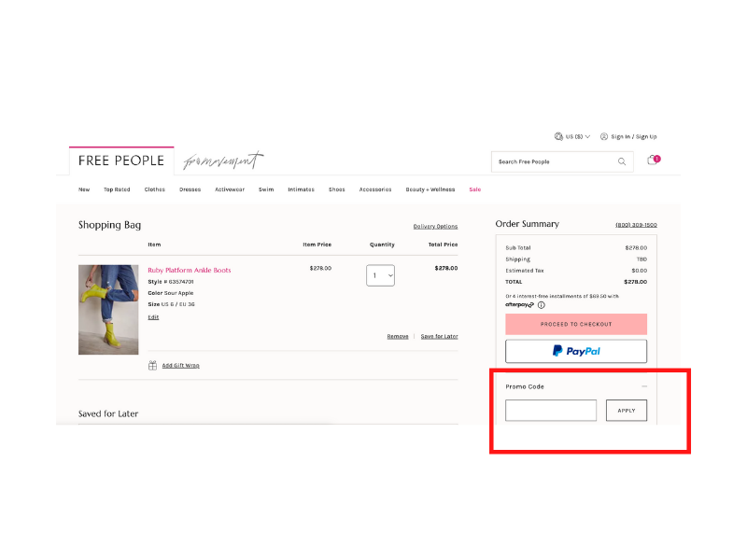Click the Apply promo button
The image size is (747, 560).
(x=626, y=411)
